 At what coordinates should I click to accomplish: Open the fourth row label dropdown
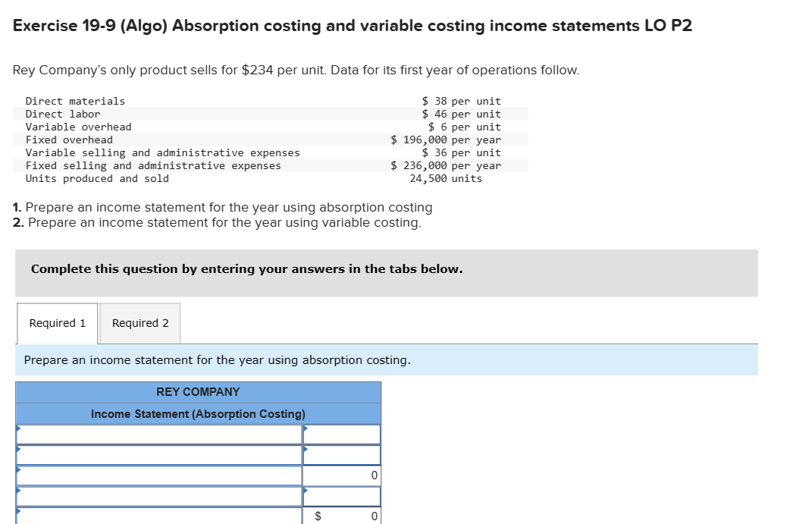tap(17, 494)
